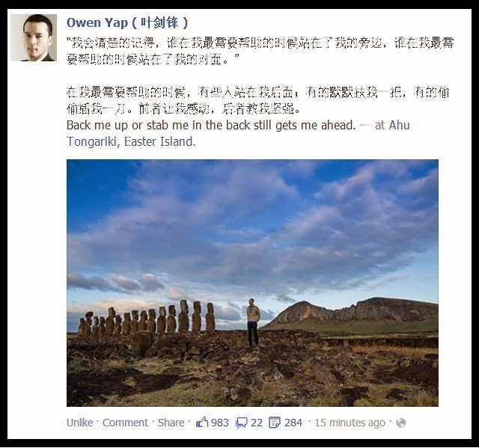The image size is (479, 448).
Task: Click the 22 comments count
Action: click(x=257, y=423)
